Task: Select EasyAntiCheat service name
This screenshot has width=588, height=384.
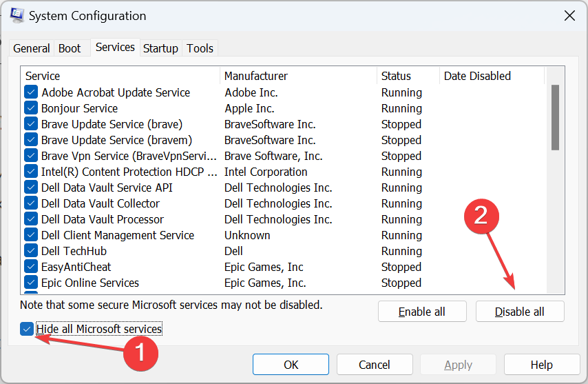Action: point(76,267)
